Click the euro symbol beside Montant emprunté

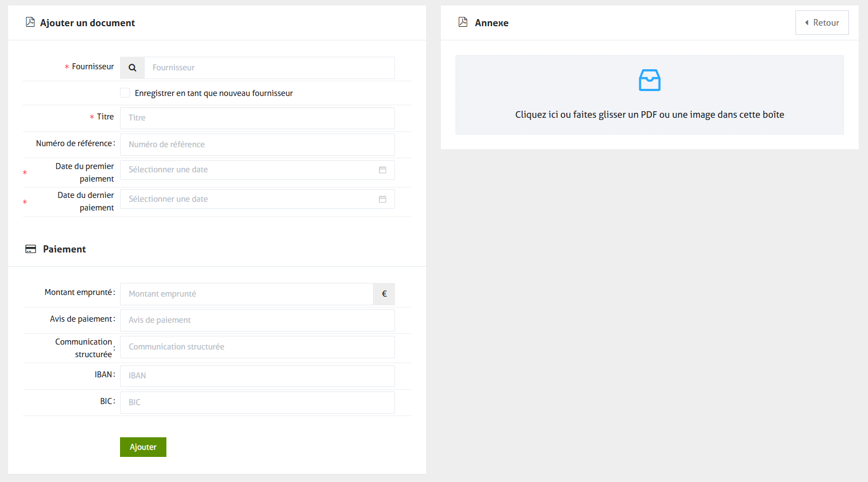384,294
